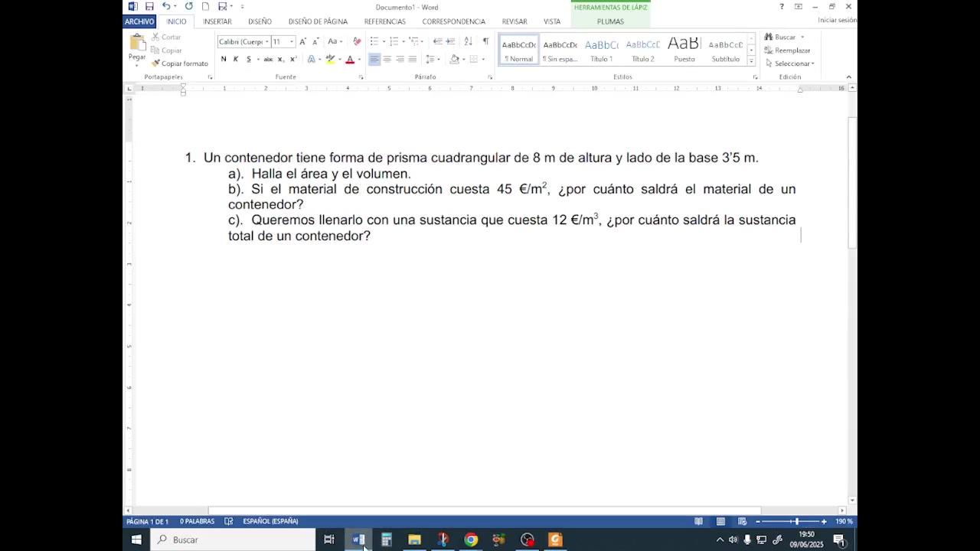
Task: Open spelling check icon in status bar
Action: [229, 521]
